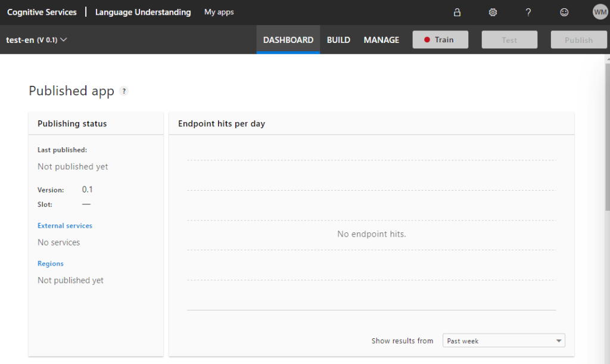Open the WM user avatar menu
This screenshot has width=610, height=364.
coord(599,12)
